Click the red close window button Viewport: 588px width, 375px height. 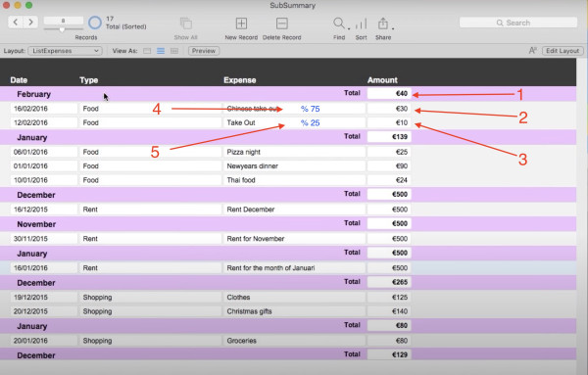(6, 5)
